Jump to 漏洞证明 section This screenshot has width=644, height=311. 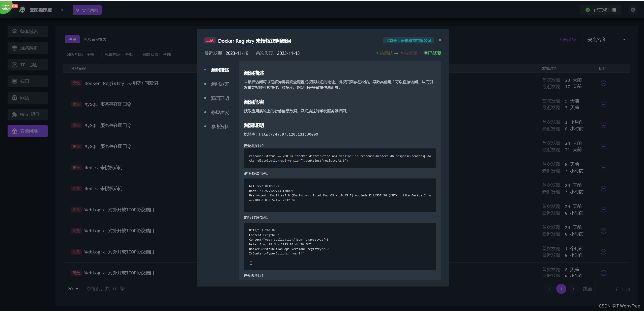click(x=220, y=98)
